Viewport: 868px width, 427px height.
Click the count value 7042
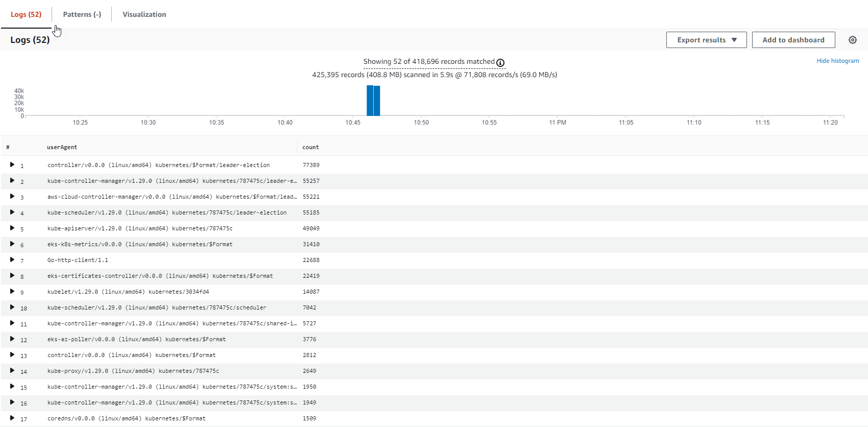click(x=309, y=307)
